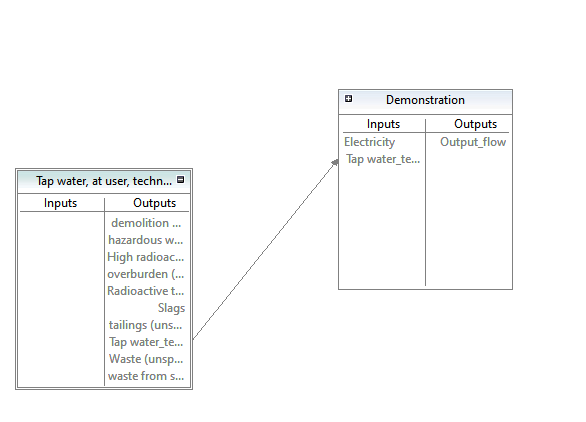Select Tap water_te... output in Tap water box
The width and height of the screenshot is (586, 422).
tap(146, 342)
